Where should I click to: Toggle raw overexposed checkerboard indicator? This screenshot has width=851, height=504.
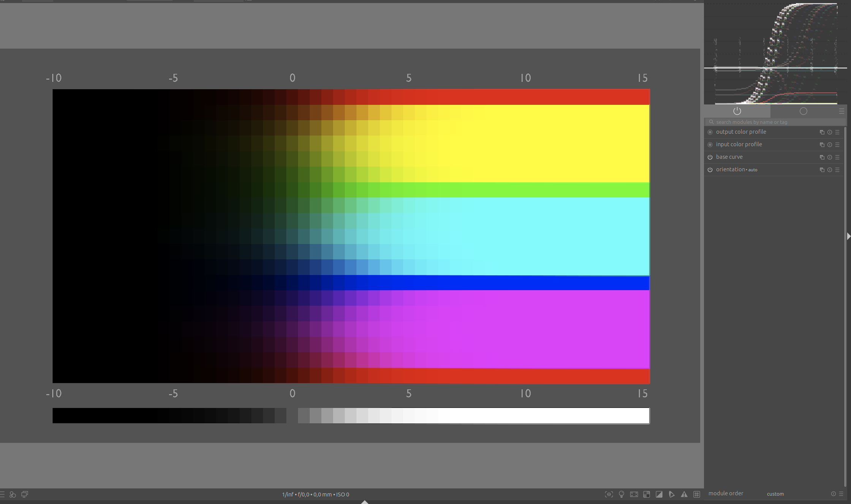click(x=647, y=494)
